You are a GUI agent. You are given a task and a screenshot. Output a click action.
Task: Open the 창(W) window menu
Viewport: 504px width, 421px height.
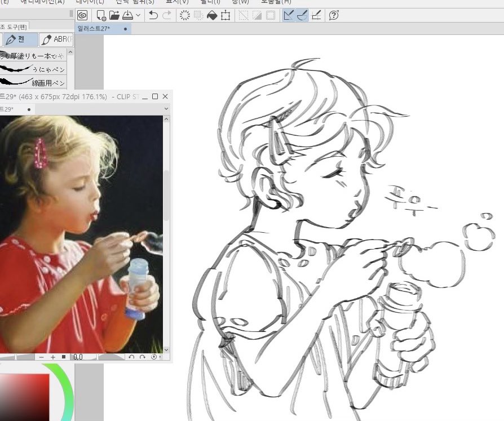tap(240, 2)
